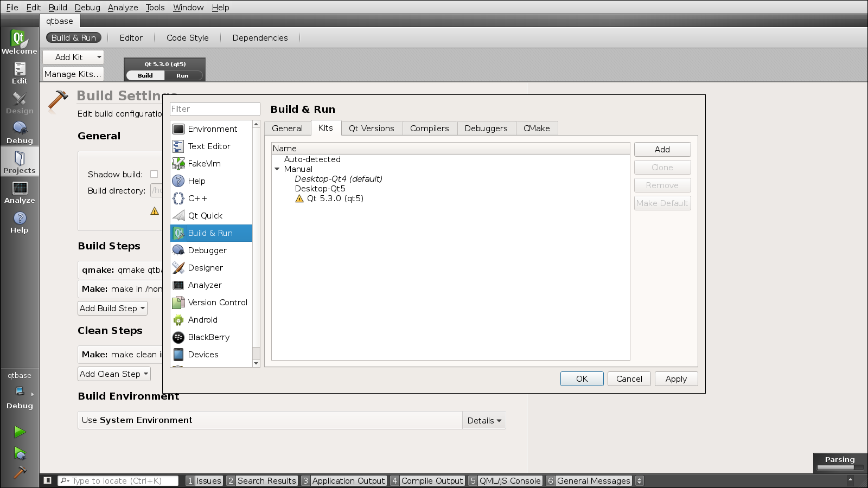Confirm dialog with OK
The width and height of the screenshot is (868, 488).
point(582,378)
